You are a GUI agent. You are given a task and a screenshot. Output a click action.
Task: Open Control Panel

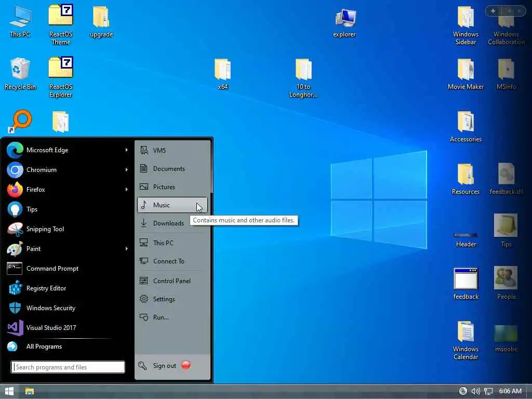tap(172, 281)
